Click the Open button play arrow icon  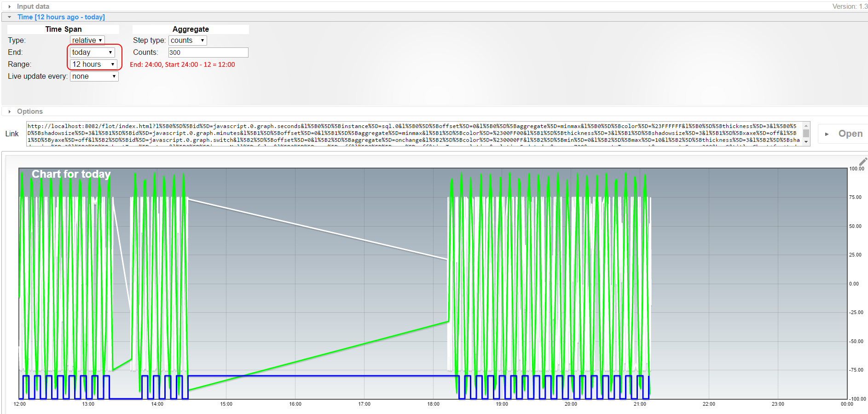coord(827,134)
